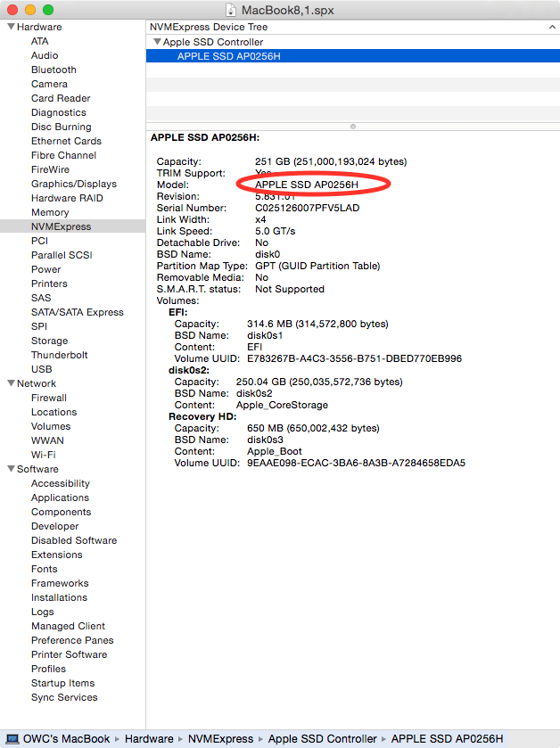Click the green zoom window button
The image size is (560, 748).
tap(47, 9)
